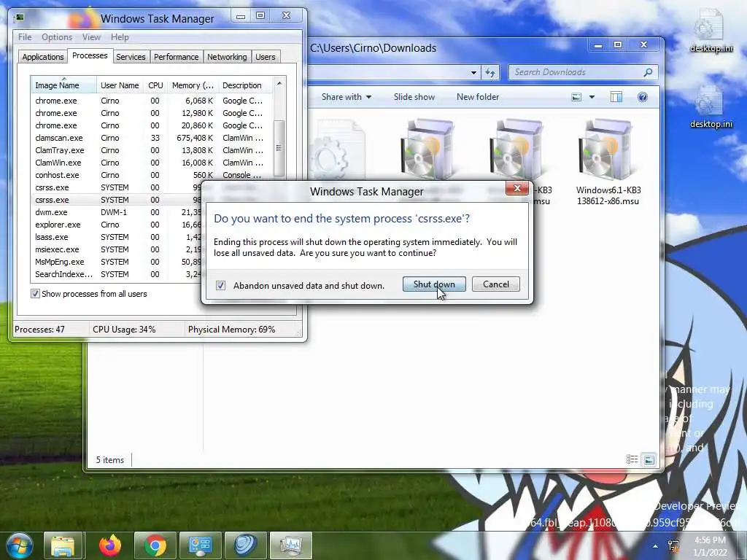Toggle the preview pane icon in Explorer
The height and width of the screenshot is (560, 747).
[x=616, y=97]
